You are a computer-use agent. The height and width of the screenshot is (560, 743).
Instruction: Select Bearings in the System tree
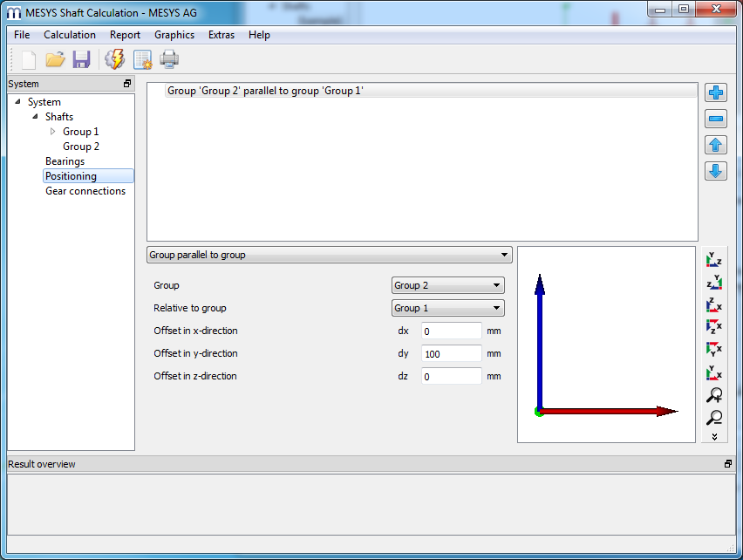[65, 161]
